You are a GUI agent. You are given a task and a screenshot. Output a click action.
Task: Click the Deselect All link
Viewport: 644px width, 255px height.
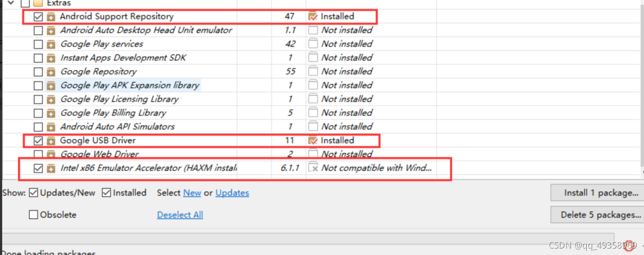point(180,215)
